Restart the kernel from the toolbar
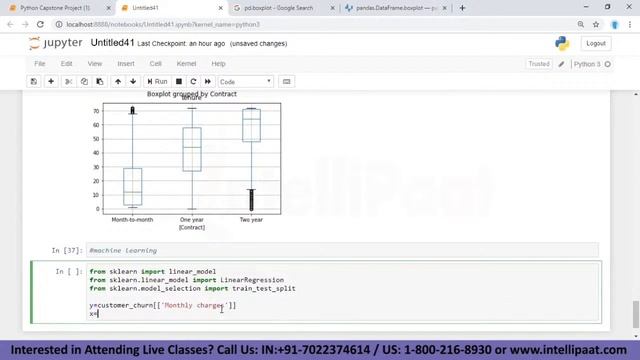640x360 pixels. pos(193,82)
